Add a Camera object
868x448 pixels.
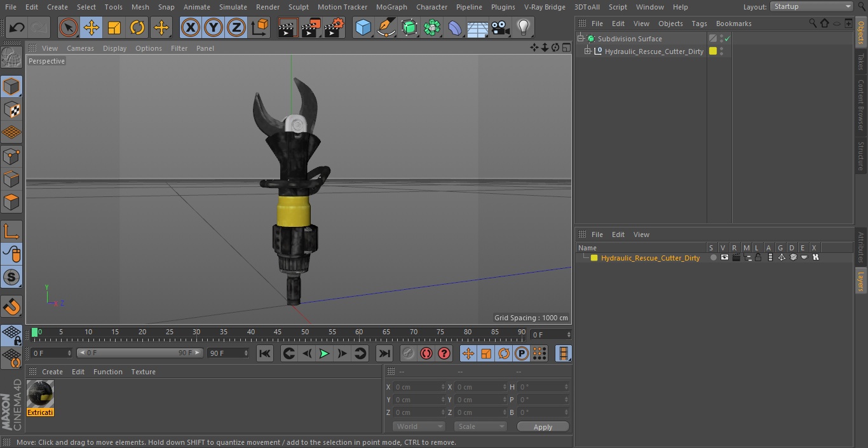tap(501, 27)
